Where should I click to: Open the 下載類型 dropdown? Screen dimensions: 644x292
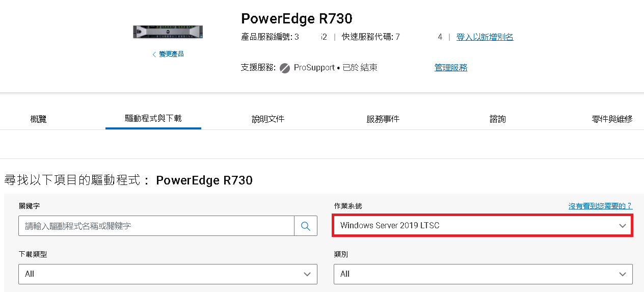(x=168, y=274)
